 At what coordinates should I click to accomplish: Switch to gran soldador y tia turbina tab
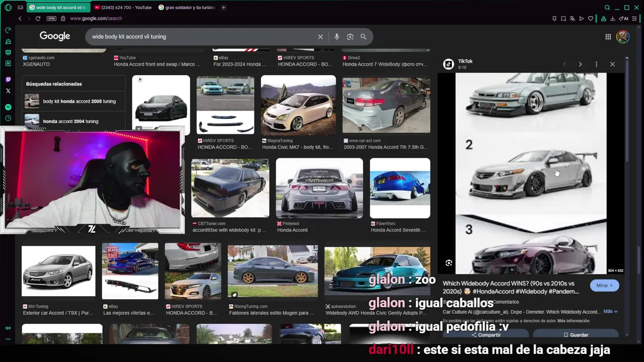pos(187,8)
